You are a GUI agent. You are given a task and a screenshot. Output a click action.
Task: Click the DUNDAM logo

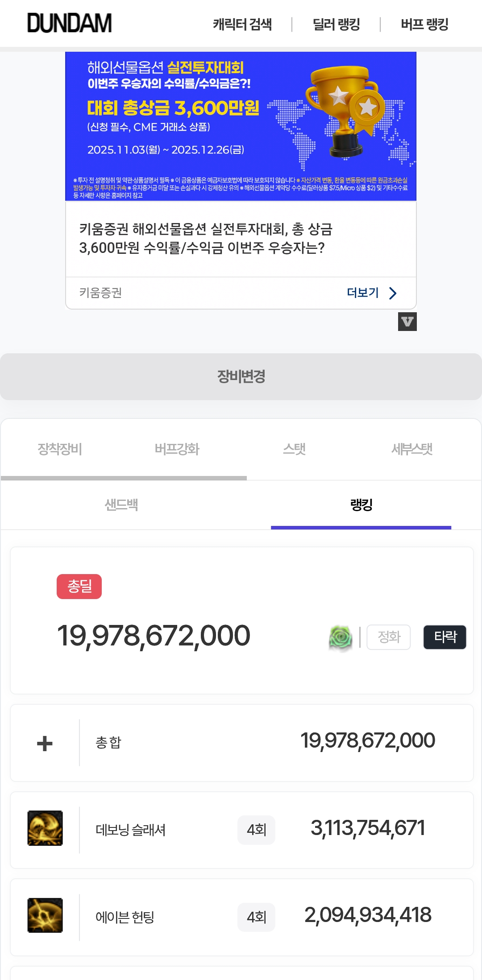click(x=70, y=23)
